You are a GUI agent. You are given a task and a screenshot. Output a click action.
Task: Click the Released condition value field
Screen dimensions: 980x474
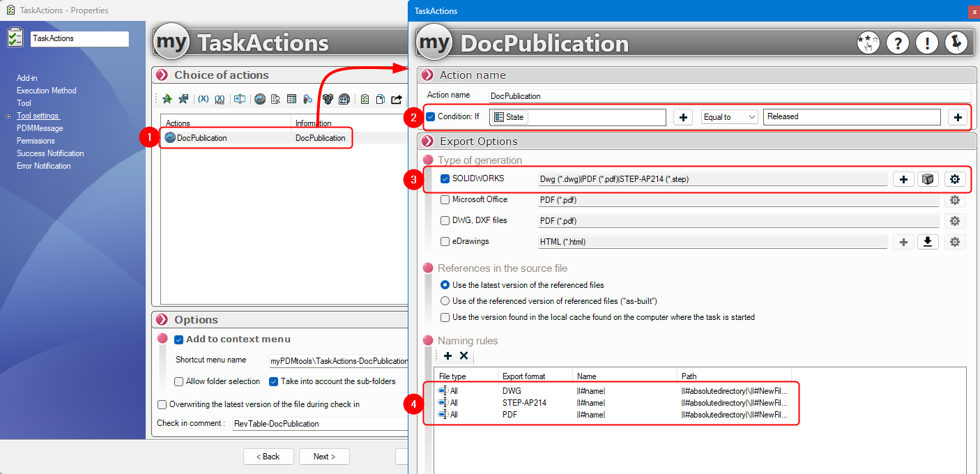[852, 117]
